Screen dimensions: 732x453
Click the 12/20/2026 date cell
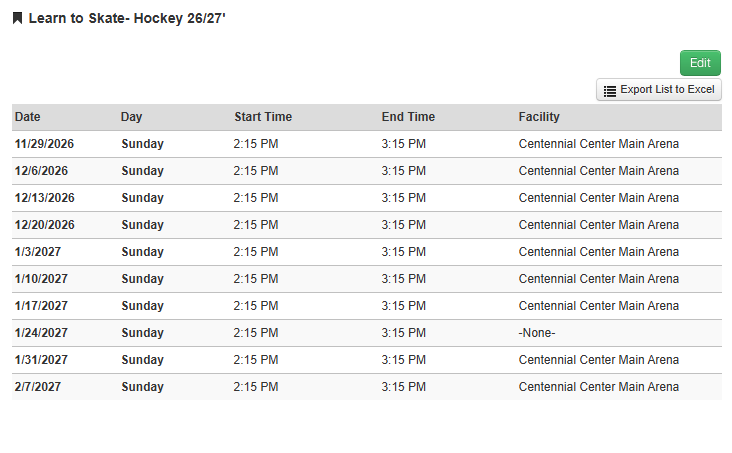click(x=44, y=225)
